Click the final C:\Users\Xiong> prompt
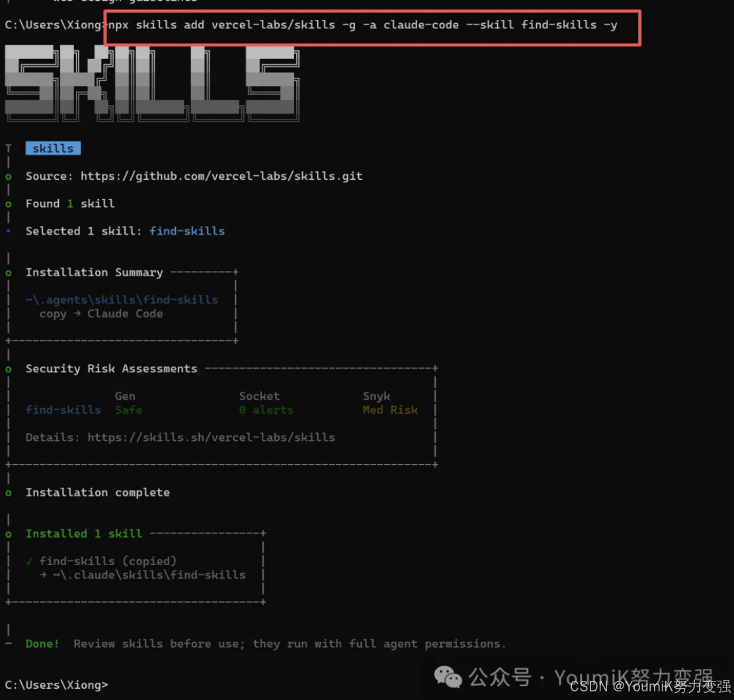734x700 pixels. [56, 685]
